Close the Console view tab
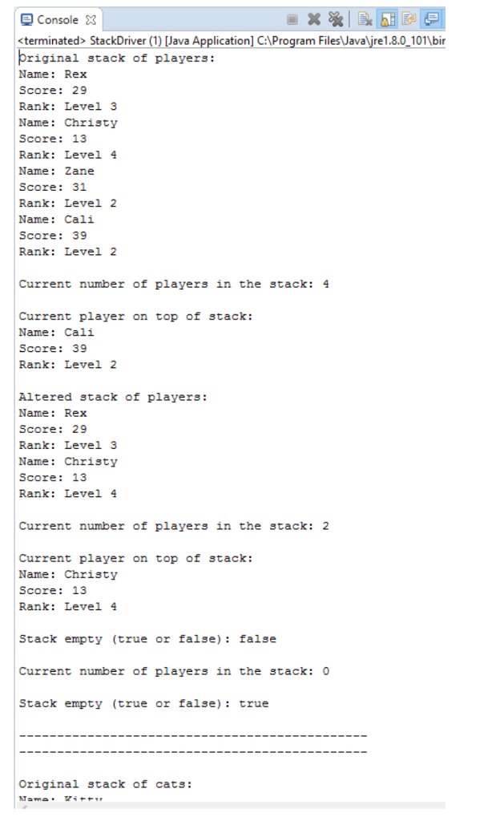The image size is (504, 821). [91, 20]
